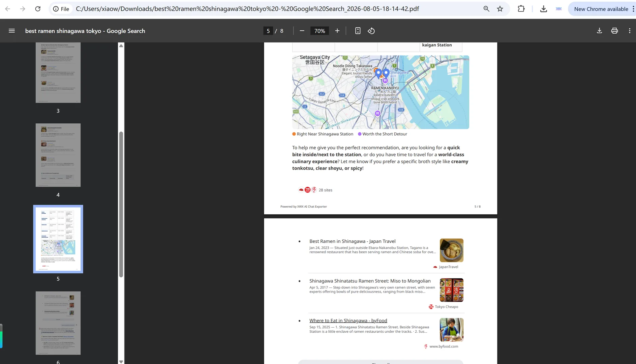Click Worth the Short Detour legend

(382, 134)
